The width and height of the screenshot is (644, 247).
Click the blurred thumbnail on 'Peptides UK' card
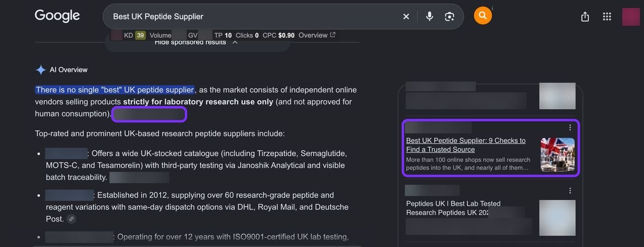[558, 218]
